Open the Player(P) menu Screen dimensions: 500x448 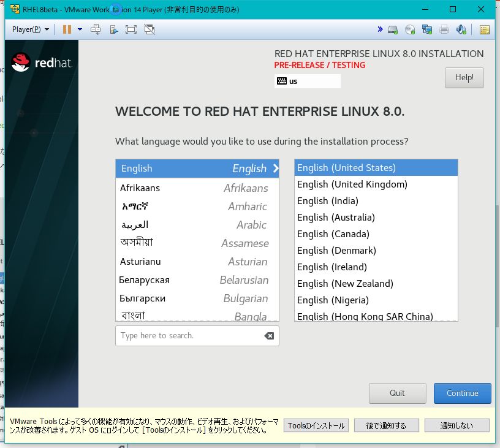(x=31, y=29)
